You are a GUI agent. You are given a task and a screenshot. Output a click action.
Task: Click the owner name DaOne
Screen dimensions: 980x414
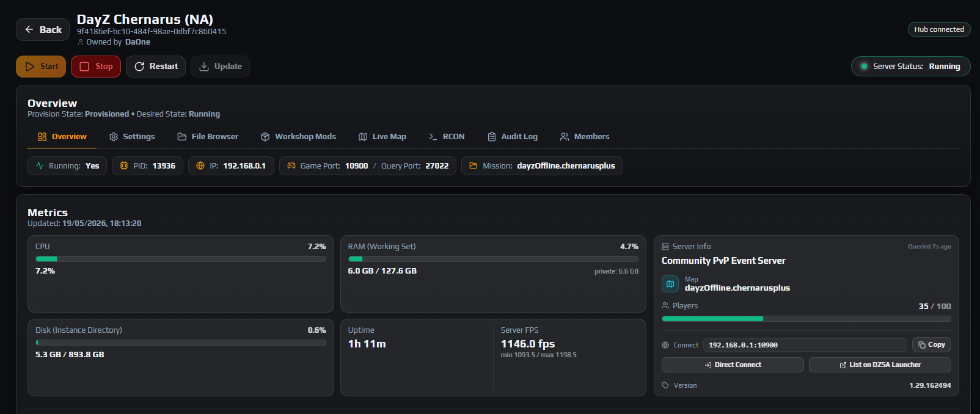tap(137, 42)
